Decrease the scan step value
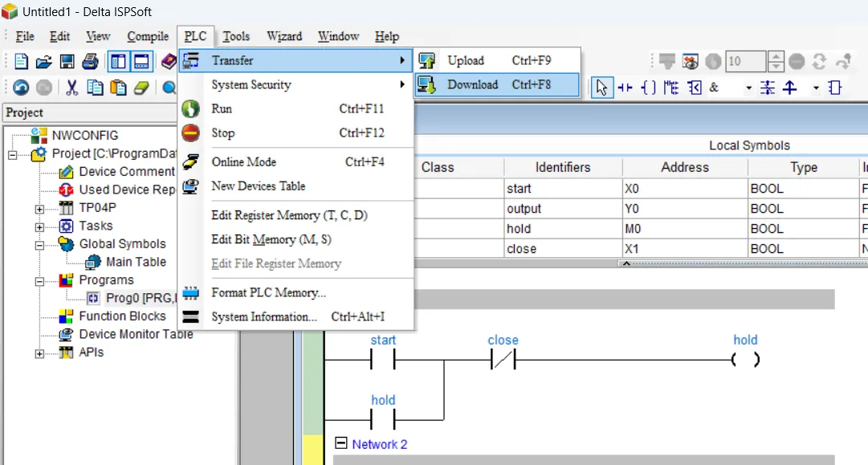This screenshot has height=465, width=868. [x=776, y=67]
